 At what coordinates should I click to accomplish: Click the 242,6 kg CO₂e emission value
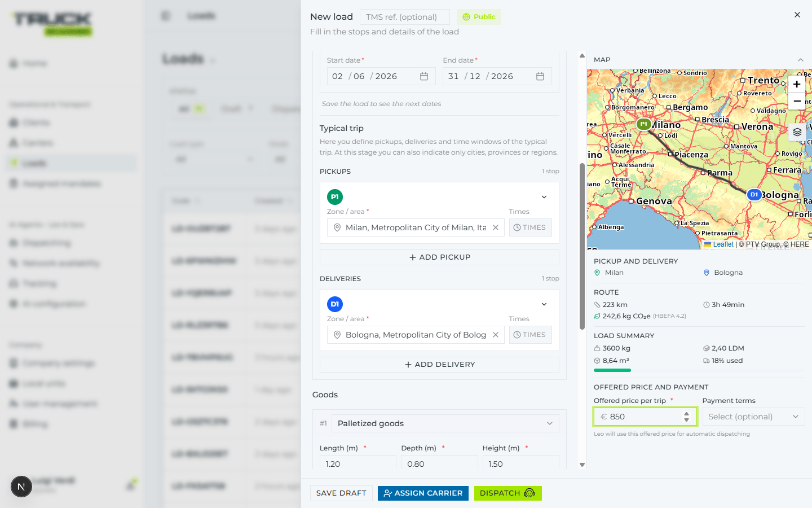pos(626,316)
